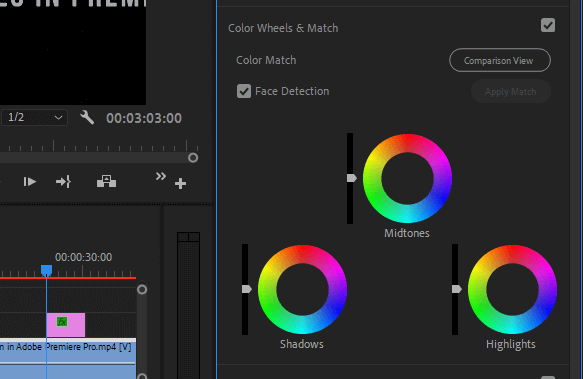Select the Shadows color wheel
The height and width of the screenshot is (379, 583).
coord(302,289)
